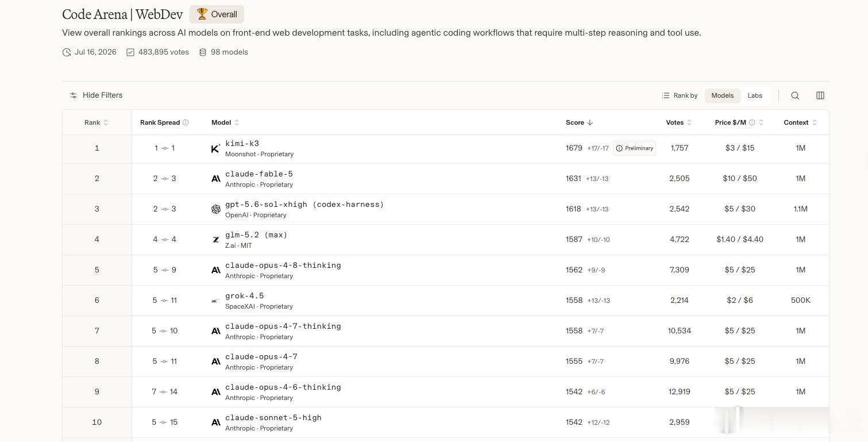Click the price $1.40 / $4.40 for glm-5.2
This screenshot has height=442, width=868.
740,240
